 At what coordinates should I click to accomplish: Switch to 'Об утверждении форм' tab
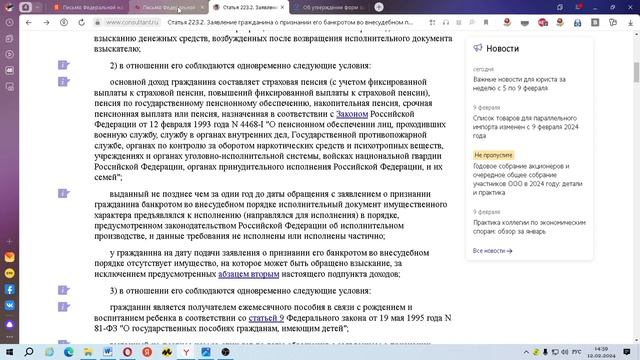[329, 7]
